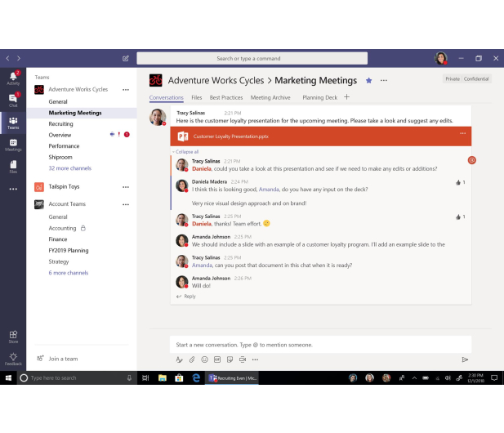Open the Planning Deck tab
Image resolution: width=504 pixels, height=433 pixels.
tap(320, 97)
